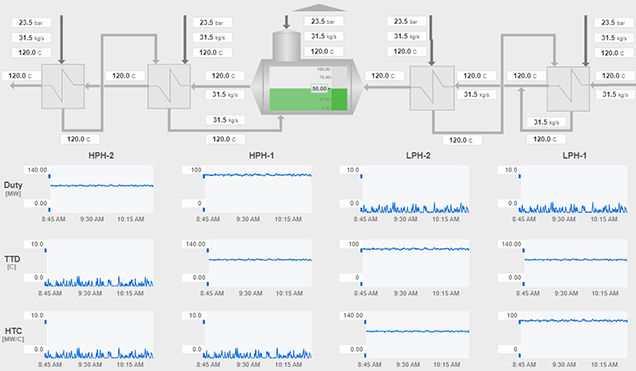
Task: Click HPH-1 drain line 120.0 C value
Action: pos(225,139)
